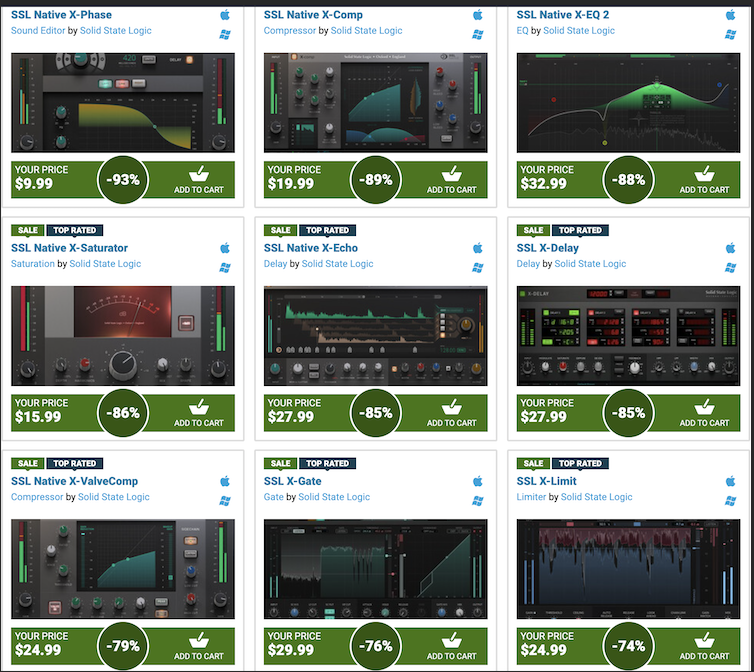Click the -93% discount badge on X-Phase
This screenshot has width=754, height=672.
click(x=123, y=180)
